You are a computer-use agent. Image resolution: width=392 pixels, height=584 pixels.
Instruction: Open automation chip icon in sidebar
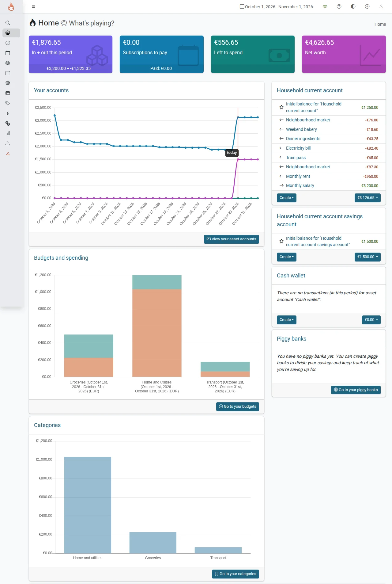8,83
